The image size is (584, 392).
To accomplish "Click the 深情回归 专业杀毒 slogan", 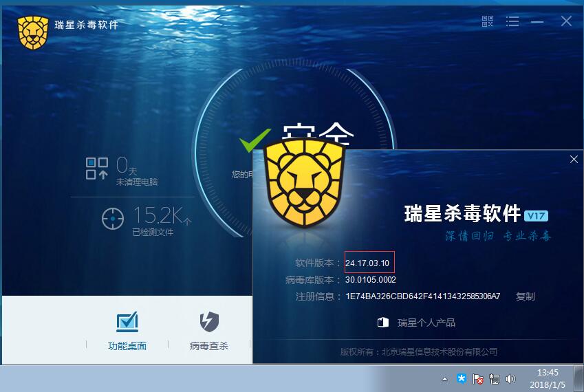I will point(498,236).
